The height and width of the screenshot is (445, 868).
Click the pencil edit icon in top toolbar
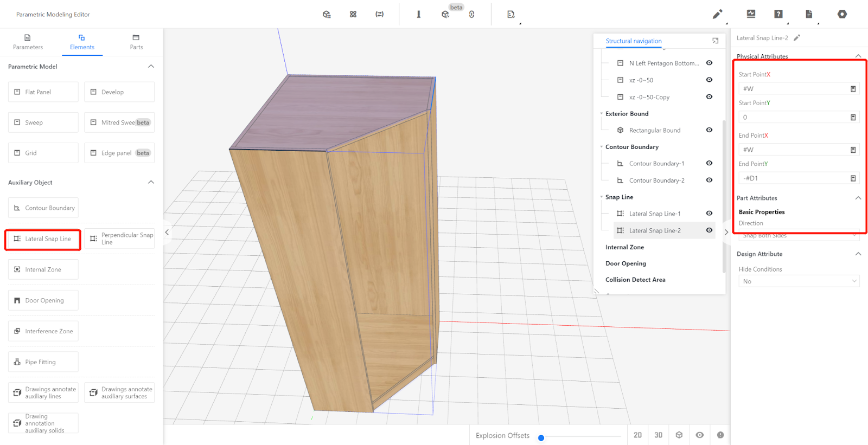(717, 14)
